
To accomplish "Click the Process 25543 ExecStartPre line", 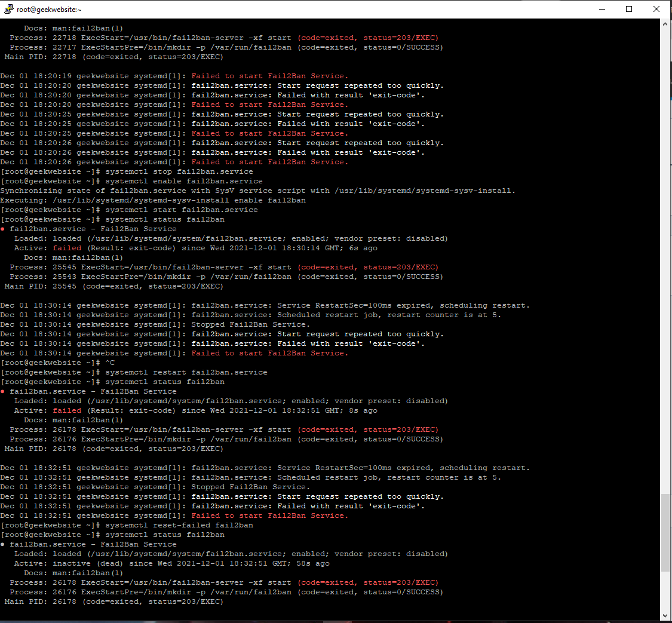I will click(x=227, y=277).
